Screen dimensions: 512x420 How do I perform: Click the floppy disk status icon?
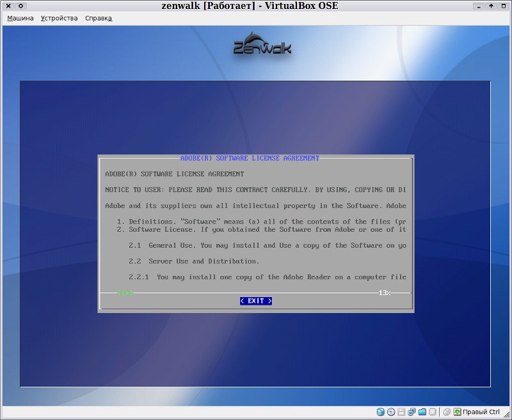click(401, 412)
